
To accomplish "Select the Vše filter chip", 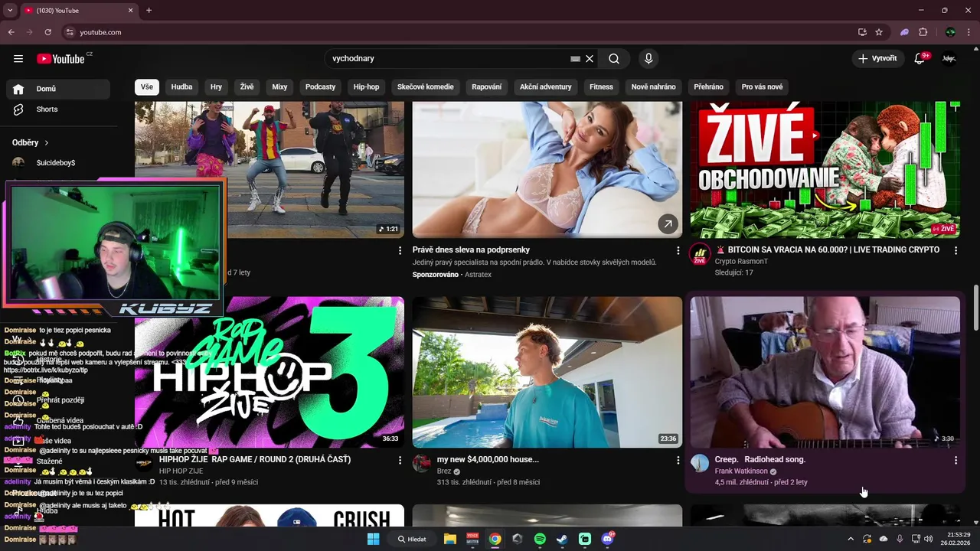I will (147, 87).
